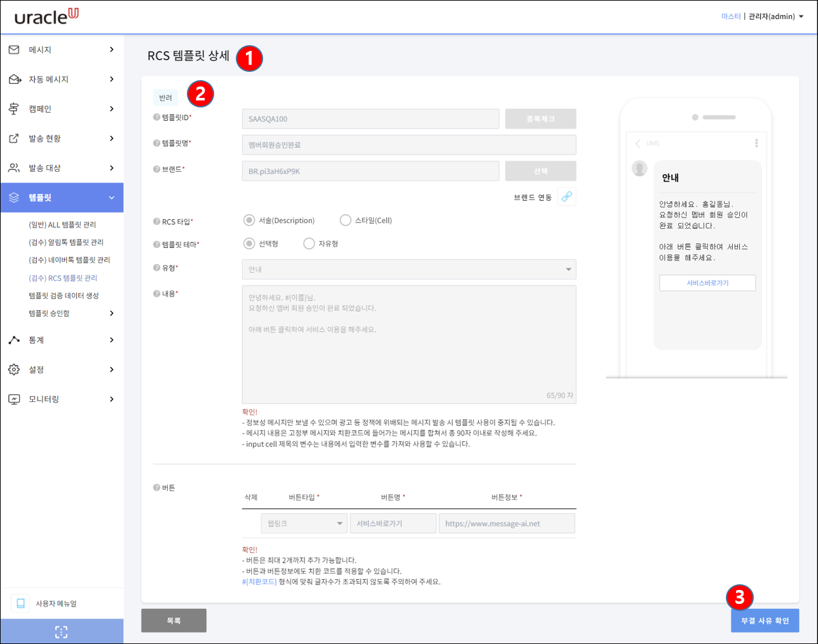The height and width of the screenshot is (644, 818).
Task: Open 템플릿 검증 데이터 생성 menu item
Action: 64,296
